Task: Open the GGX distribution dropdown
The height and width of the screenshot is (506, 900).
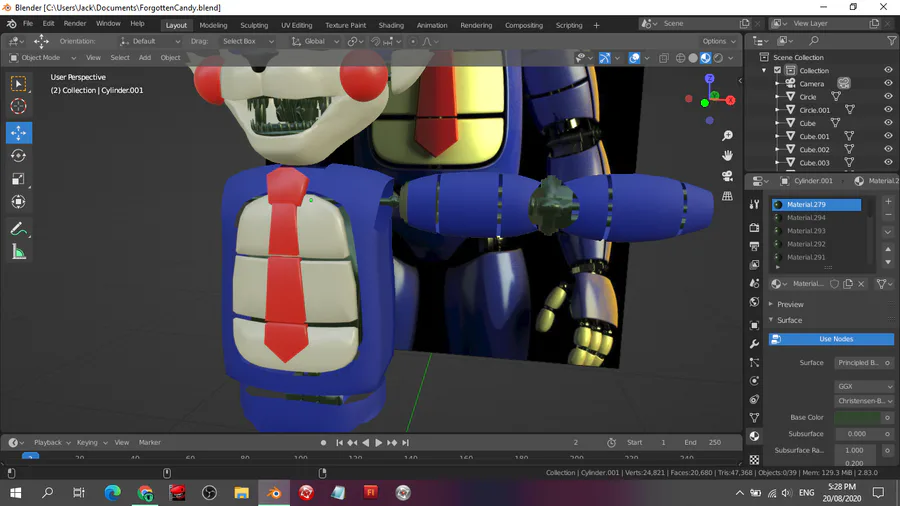Action: tap(864, 386)
